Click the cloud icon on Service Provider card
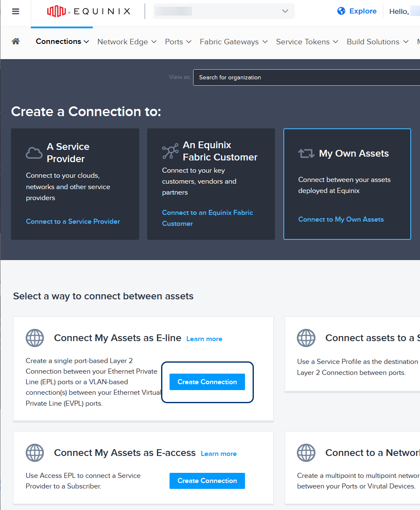 pyautogui.click(x=34, y=152)
